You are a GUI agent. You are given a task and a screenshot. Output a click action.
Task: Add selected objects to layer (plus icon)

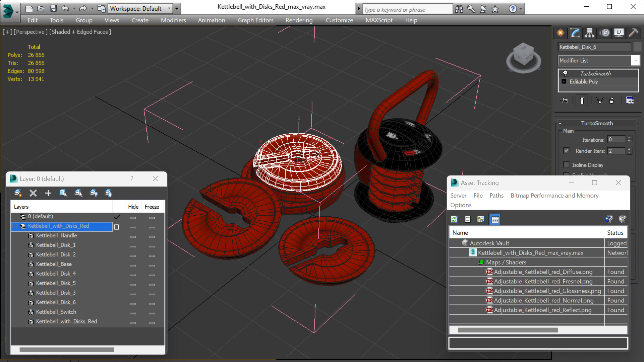48,193
